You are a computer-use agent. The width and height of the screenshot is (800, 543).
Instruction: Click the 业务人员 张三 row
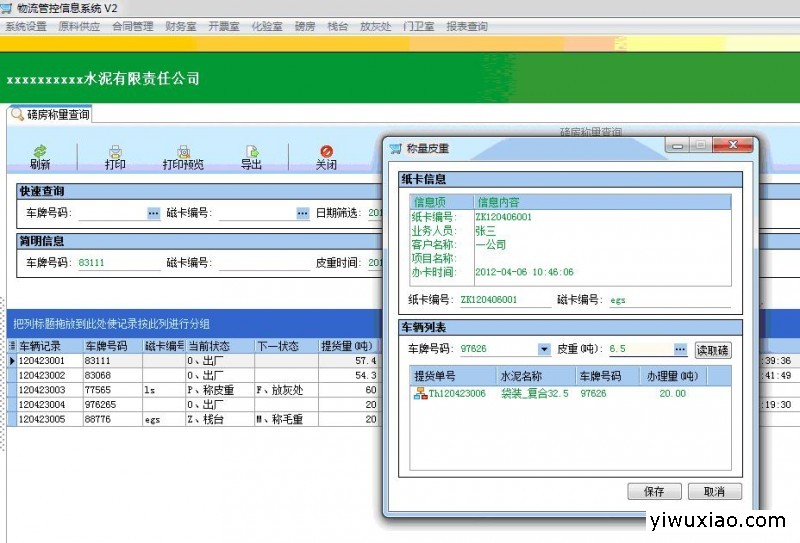tap(570, 231)
